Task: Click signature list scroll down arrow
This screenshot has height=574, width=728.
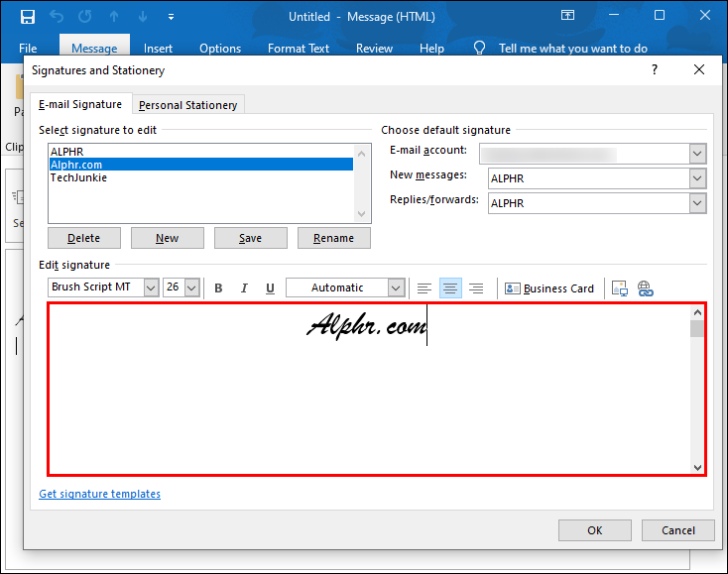Action: click(x=362, y=214)
